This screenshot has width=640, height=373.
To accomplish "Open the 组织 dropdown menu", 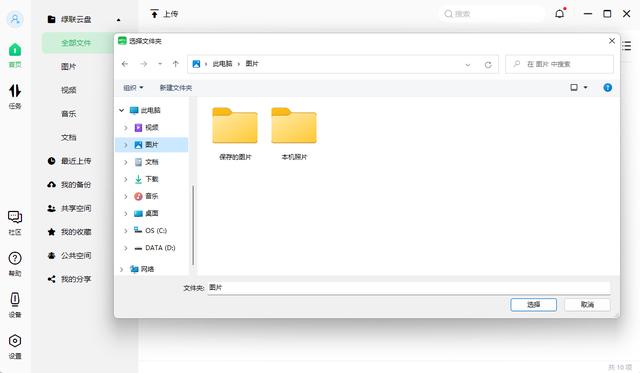I will (x=133, y=88).
